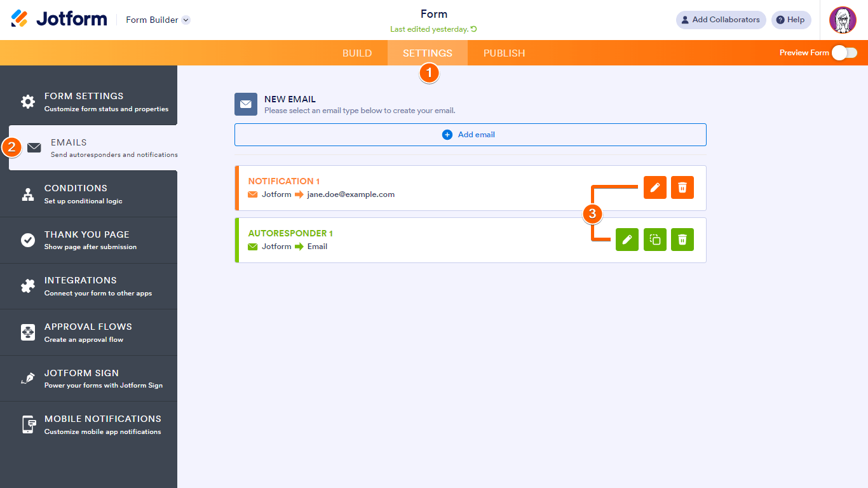
Task: Open the Help button
Action: click(791, 20)
